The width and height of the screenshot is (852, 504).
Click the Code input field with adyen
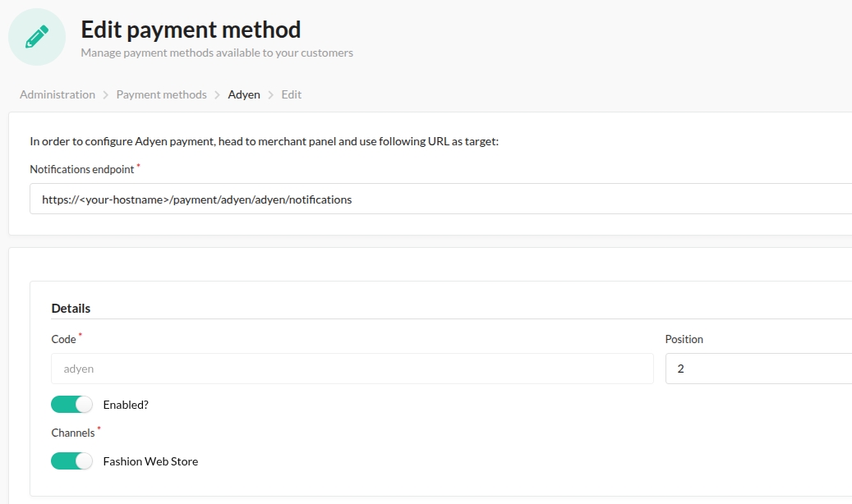(x=352, y=369)
